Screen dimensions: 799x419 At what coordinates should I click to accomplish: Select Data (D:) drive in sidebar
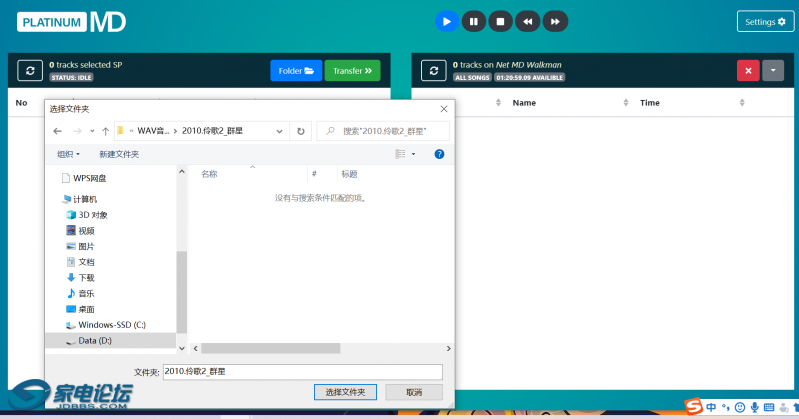[x=95, y=340]
